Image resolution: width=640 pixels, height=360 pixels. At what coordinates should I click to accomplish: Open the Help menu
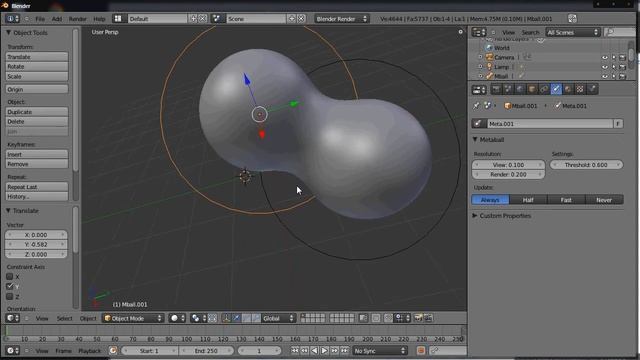[99, 19]
